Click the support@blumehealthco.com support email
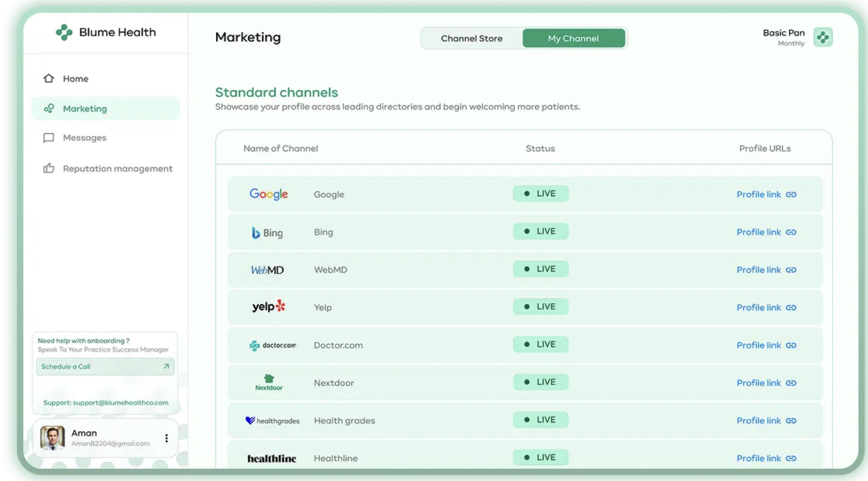Image resolution: width=868 pixels, height=481 pixels. click(x=121, y=402)
